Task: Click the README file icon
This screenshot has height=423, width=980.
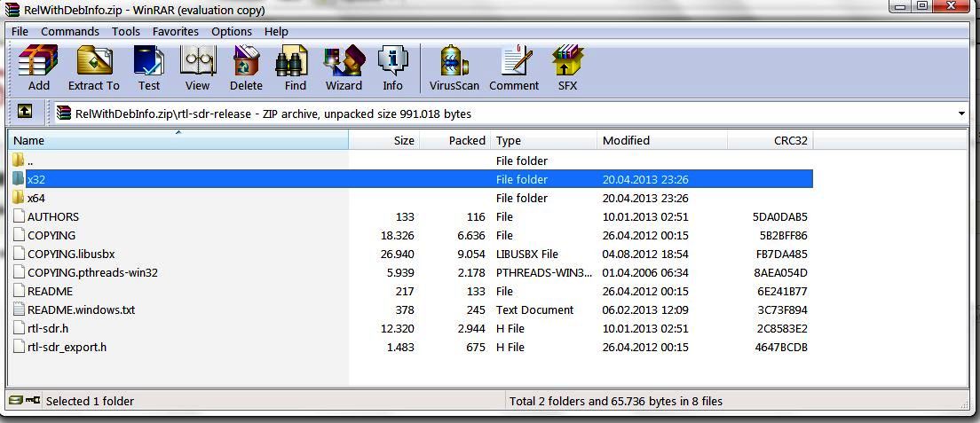Action: (19, 291)
